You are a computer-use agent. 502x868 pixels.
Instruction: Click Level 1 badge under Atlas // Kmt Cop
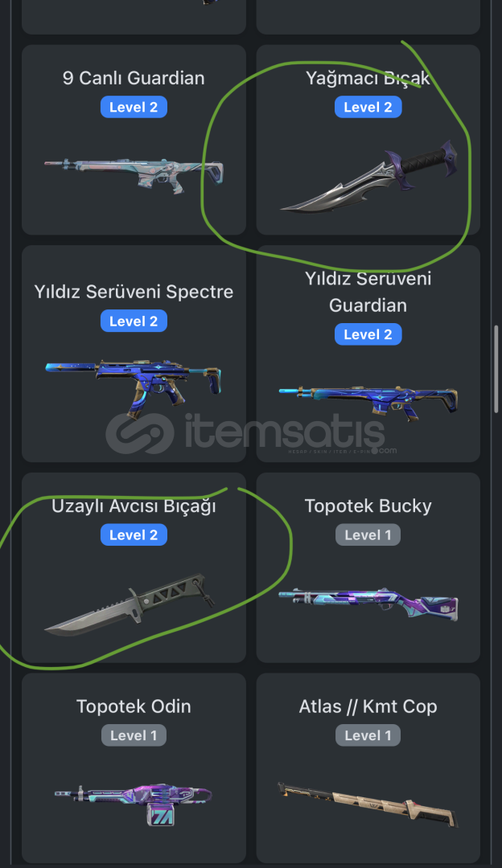368,735
